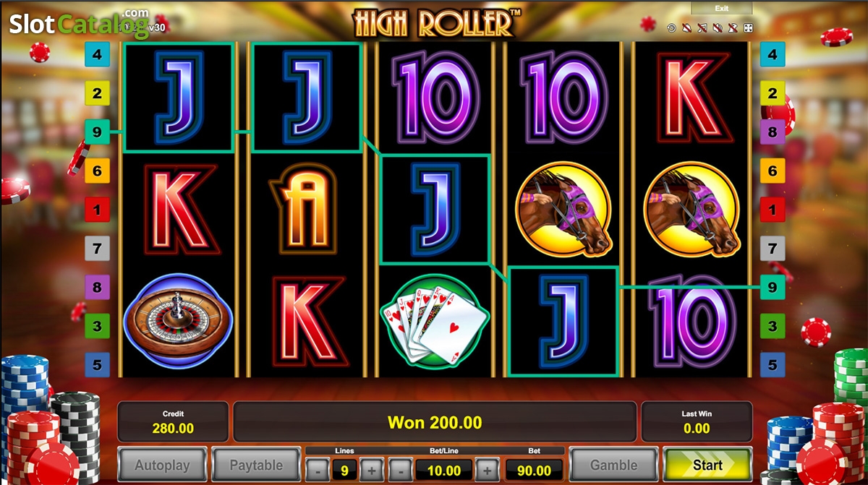Toggle the crossed-out bell notification sound
868x485 pixels.
[686, 27]
